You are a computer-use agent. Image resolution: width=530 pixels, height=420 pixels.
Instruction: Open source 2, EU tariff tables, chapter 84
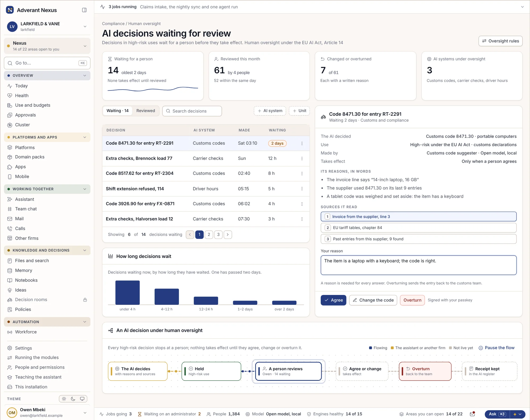pyautogui.click(x=418, y=228)
